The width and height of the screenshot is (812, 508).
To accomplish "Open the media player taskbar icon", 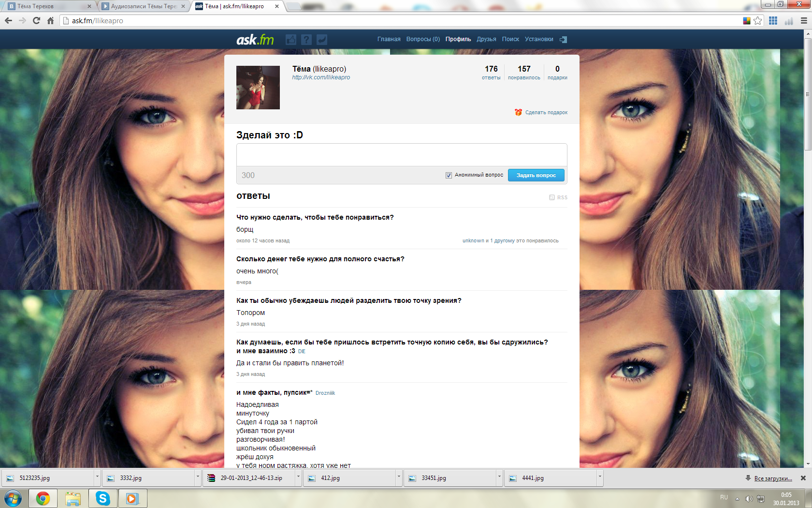I will [132, 498].
